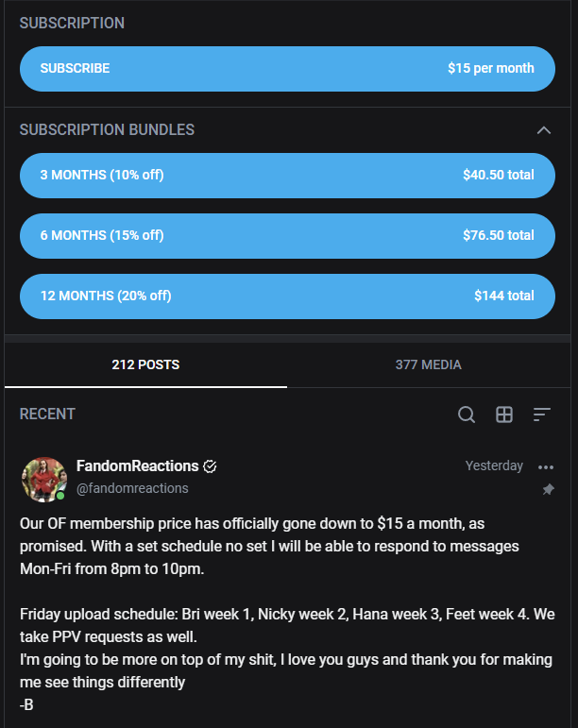Search posts using the magnifier icon

(467, 415)
